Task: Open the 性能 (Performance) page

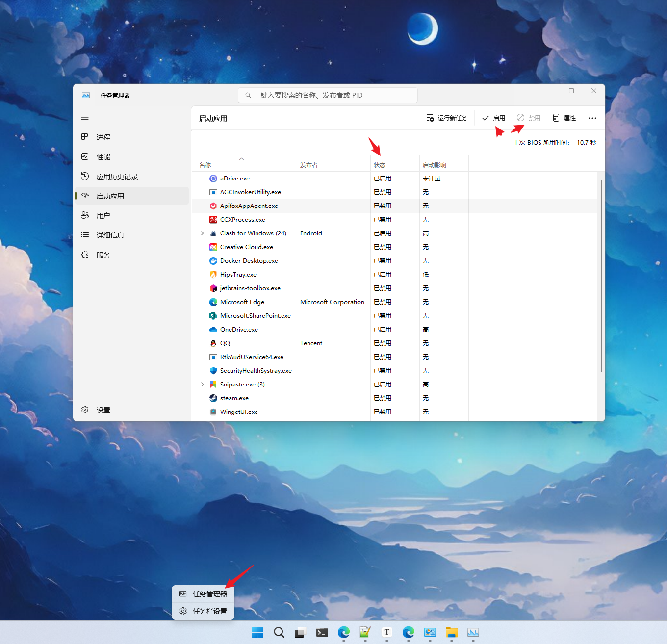Action: coord(103,157)
